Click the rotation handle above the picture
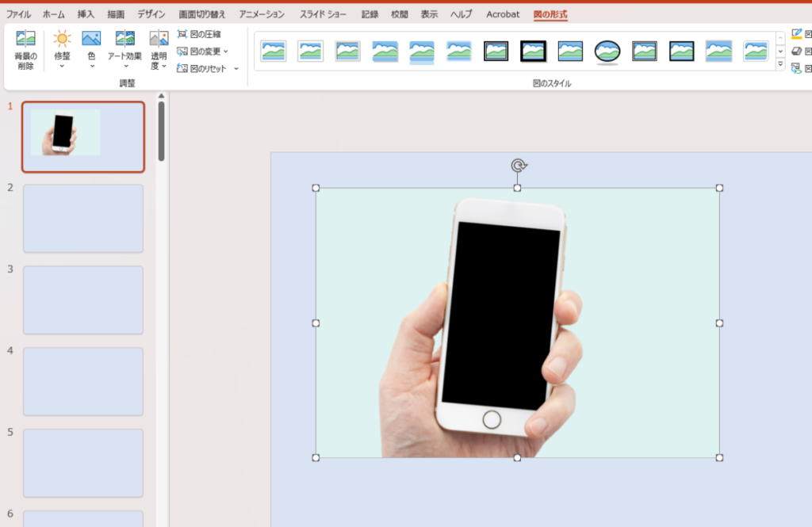The image size is (812, 527). [518, 166]
